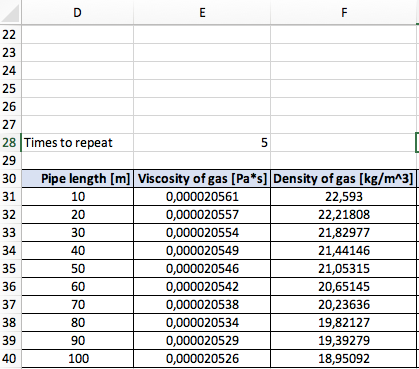The image size is (419, 369).
Task: Select density cell 18,95092
Action: click(344, 359)
